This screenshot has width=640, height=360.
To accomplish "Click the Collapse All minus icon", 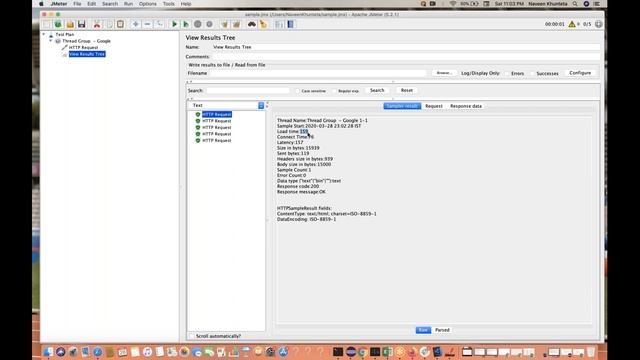I will [147, 24].
